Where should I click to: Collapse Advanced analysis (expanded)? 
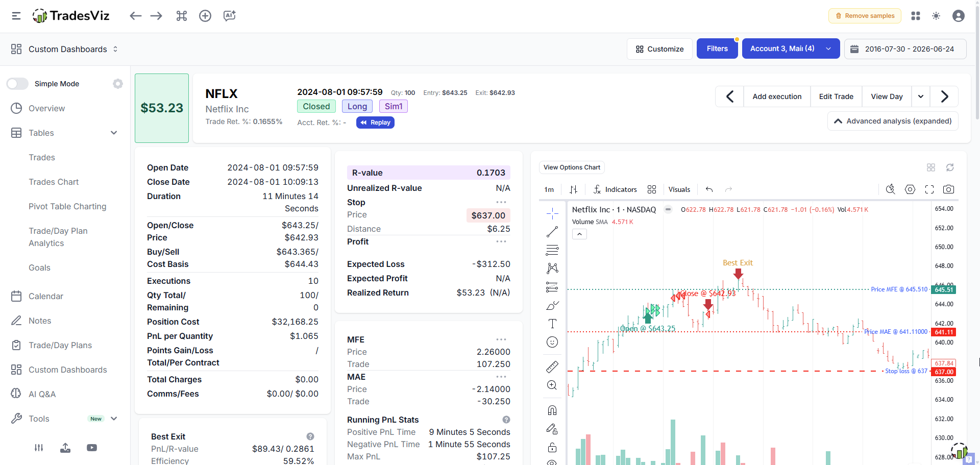click(893, 121)
